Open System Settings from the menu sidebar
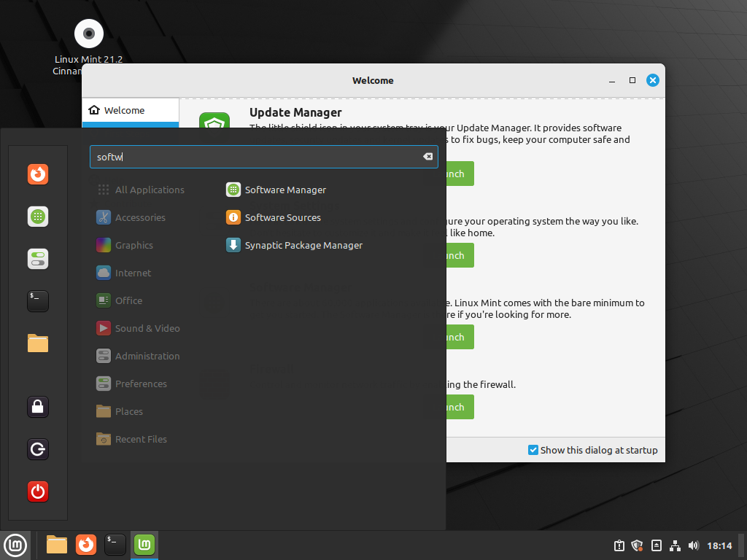 tap(37, 258)
